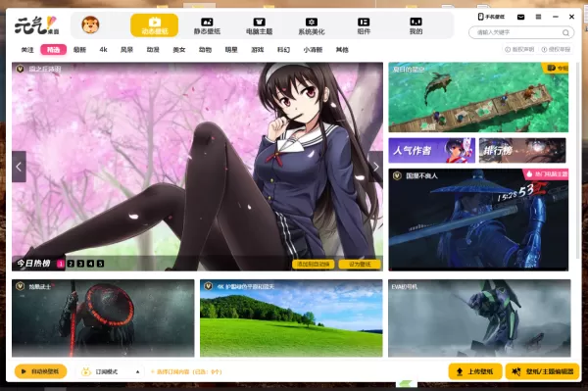Open the 组件 widgets section

(x=364, y=25)
